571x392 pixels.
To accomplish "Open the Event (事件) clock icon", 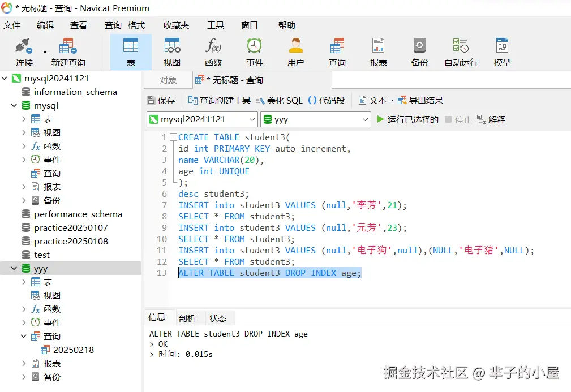I will [x=254, y=46].
